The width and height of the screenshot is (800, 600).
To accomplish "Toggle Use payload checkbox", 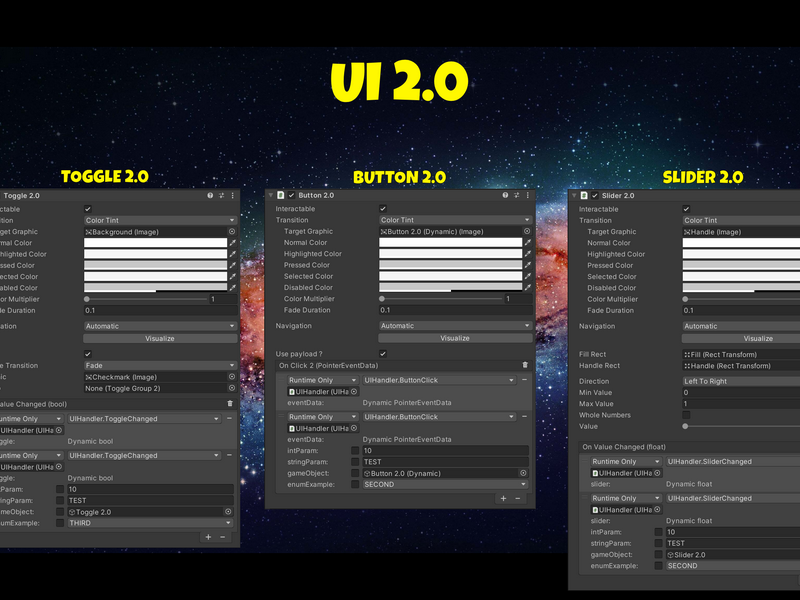I will pos(383,354).
